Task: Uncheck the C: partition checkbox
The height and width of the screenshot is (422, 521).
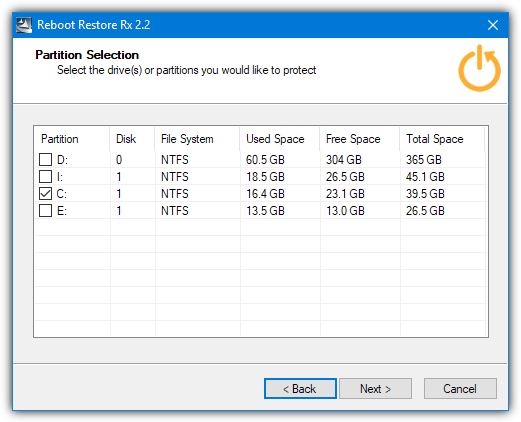Action: click(45, 194)
